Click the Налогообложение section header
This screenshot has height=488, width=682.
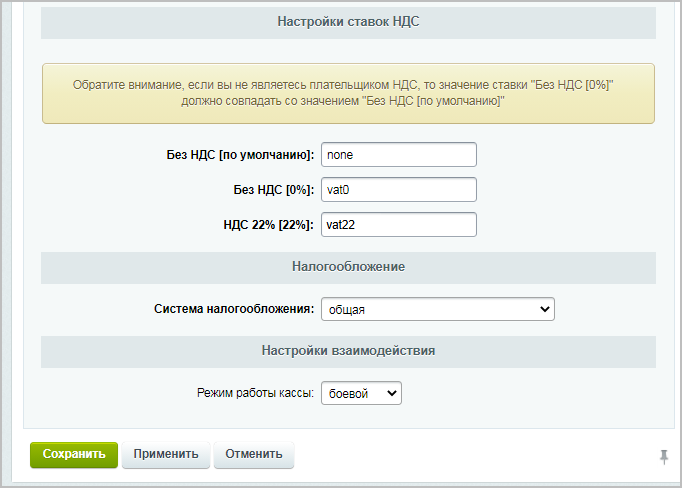point(348,267)
